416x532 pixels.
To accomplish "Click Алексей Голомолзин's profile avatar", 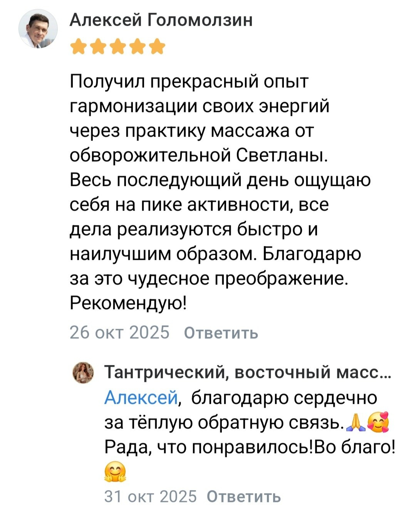I will tap(37, 29).
